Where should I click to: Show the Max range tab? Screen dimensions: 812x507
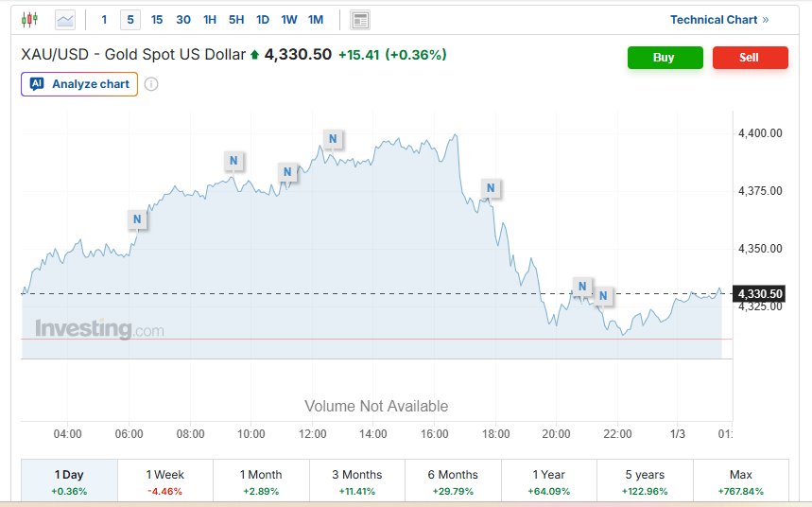pos(741,481)
